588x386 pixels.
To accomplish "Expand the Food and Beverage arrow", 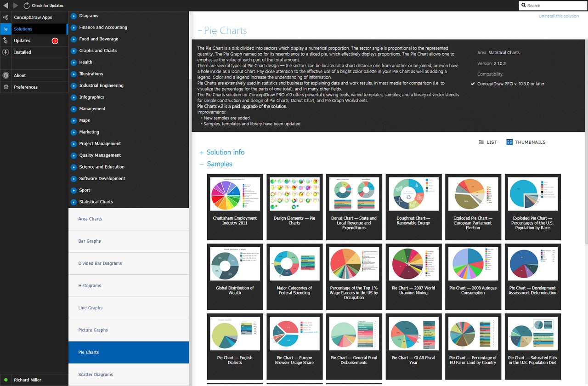I will click(73, 39).
